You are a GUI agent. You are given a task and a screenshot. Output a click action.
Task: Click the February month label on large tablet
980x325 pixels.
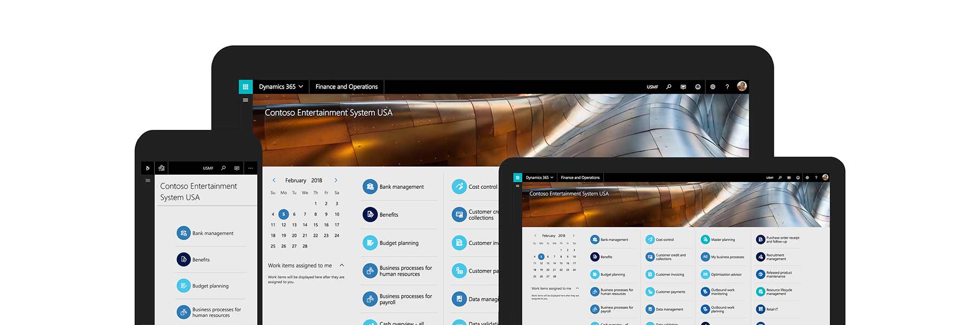click(296, 181)
